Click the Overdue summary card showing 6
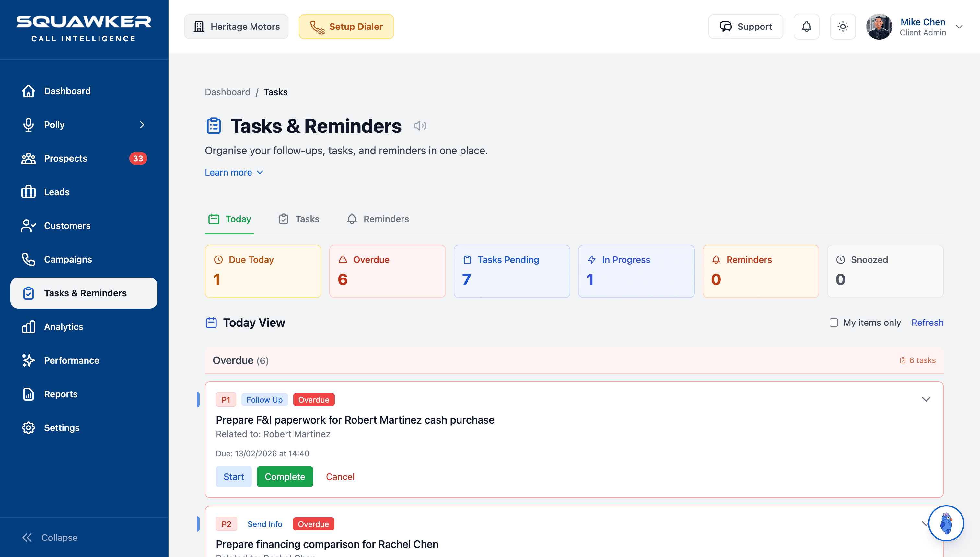This screenshot has height=557, width=980. point(387,271)
